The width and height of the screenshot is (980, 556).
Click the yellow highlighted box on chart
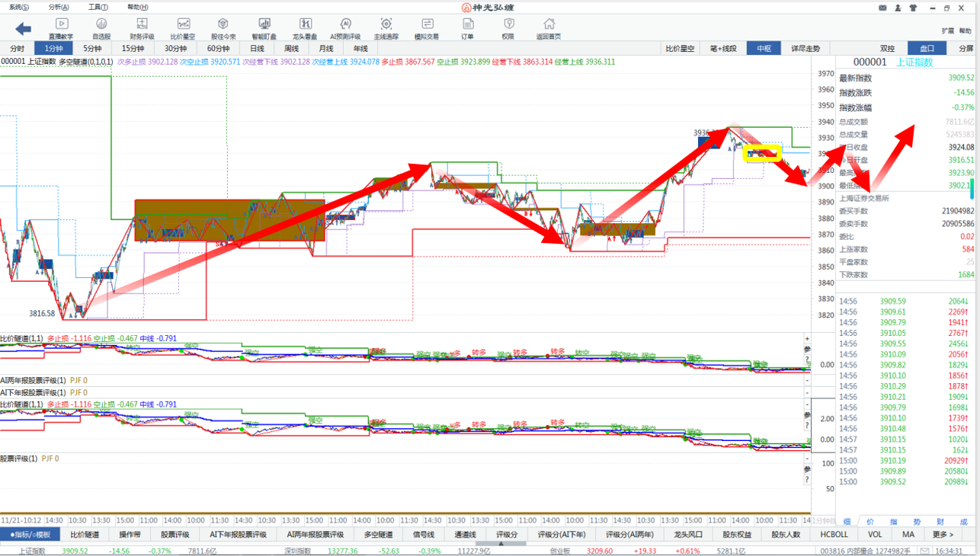pyautogui.click(x=762, y=152)
